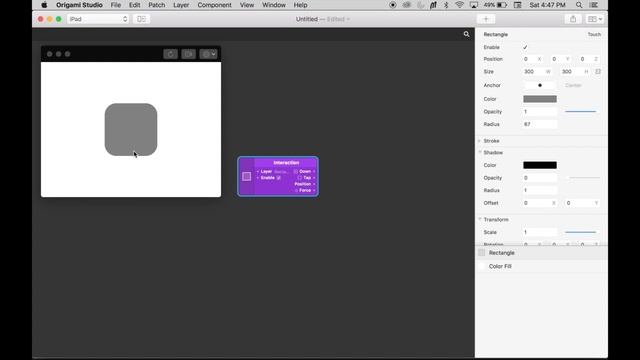Edit the Rectangle Radius value 67

pyautogui.click(x=540, y=124)
